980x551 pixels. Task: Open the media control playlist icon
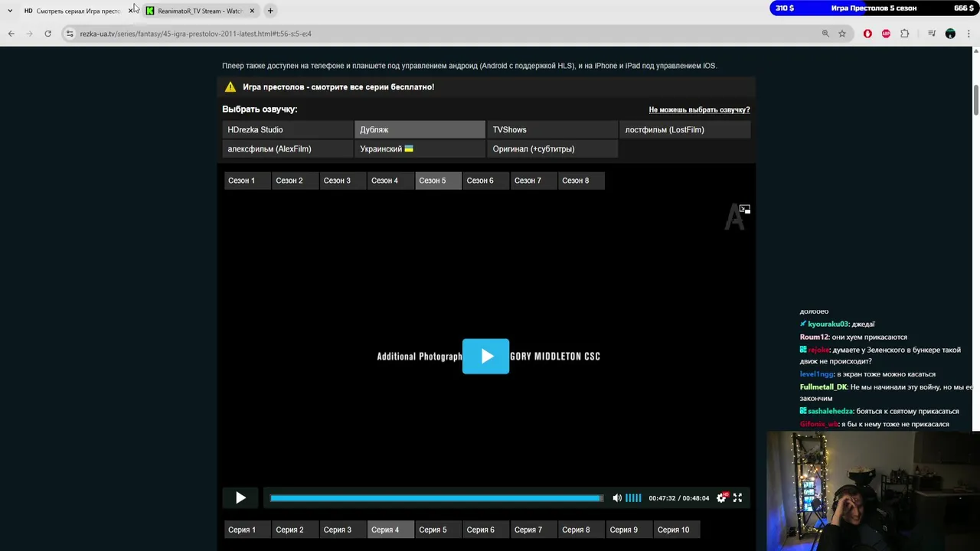coord(932,34)
